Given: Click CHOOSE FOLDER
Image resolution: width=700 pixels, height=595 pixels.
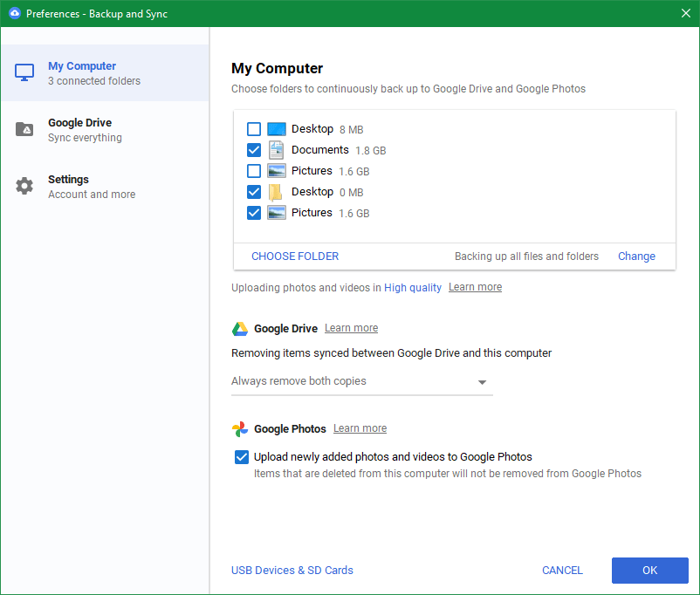Looking at the screenshot, I should [x=294, y=256].
